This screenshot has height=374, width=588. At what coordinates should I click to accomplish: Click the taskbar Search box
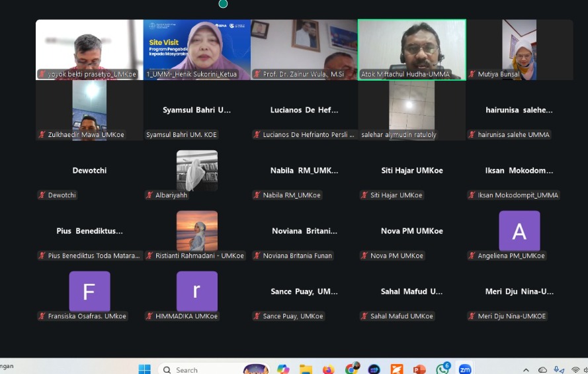(x=198, y=369)
